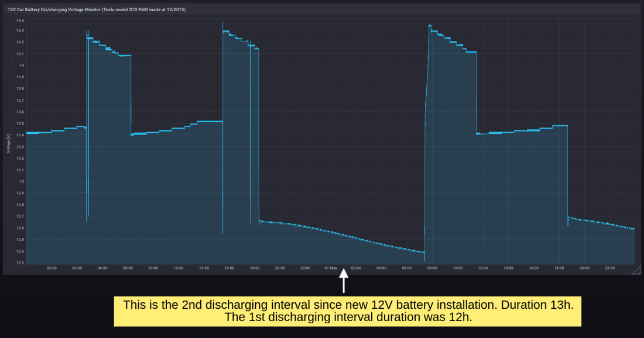Click the 13 label on voltage axis
The image size is (644, 338).
[x=21, y=181]
